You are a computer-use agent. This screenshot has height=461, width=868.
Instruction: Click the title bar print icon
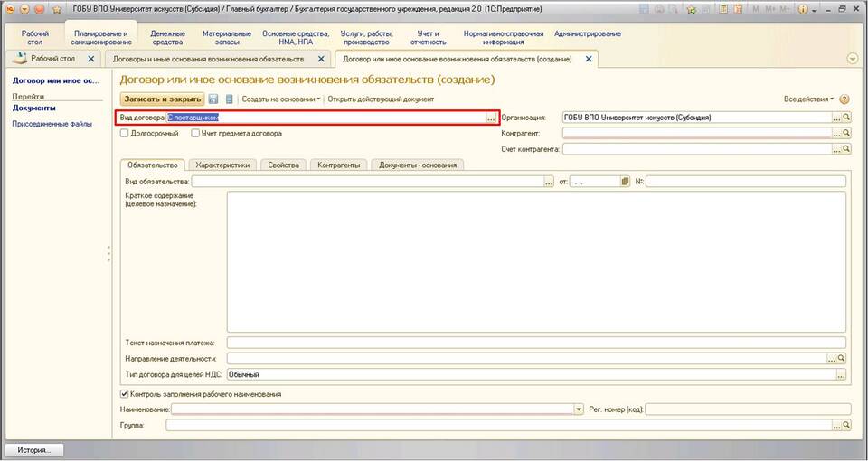click(659, 9)
